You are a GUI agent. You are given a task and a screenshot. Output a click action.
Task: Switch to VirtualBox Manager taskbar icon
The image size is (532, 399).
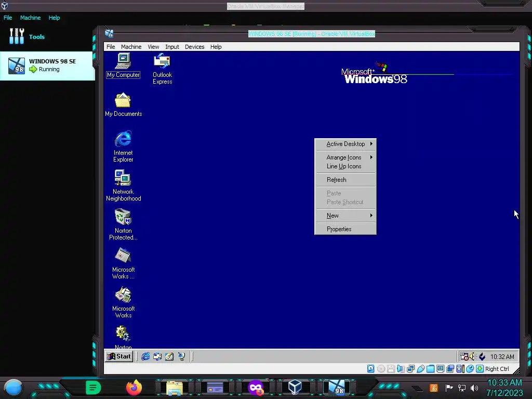[x=295, y=387]
